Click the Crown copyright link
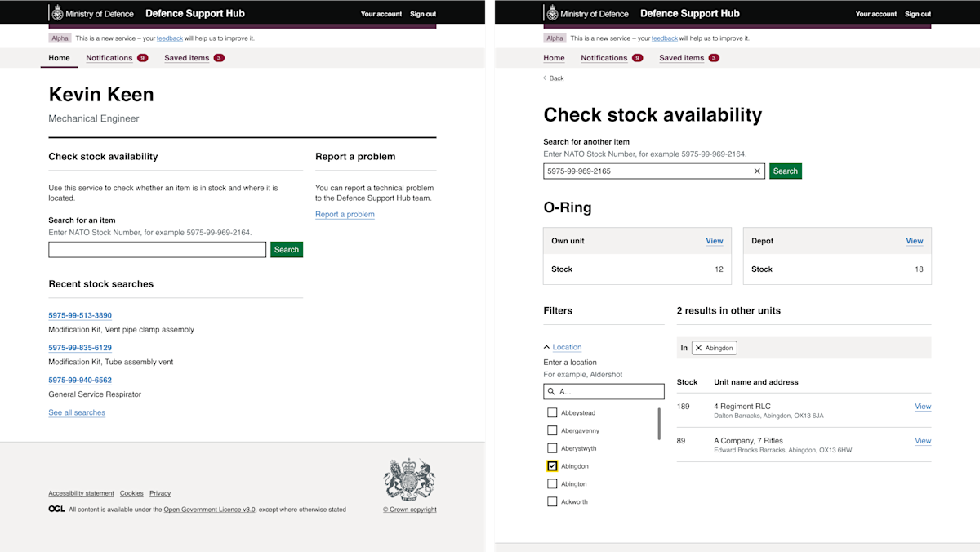 click(410, 510)
